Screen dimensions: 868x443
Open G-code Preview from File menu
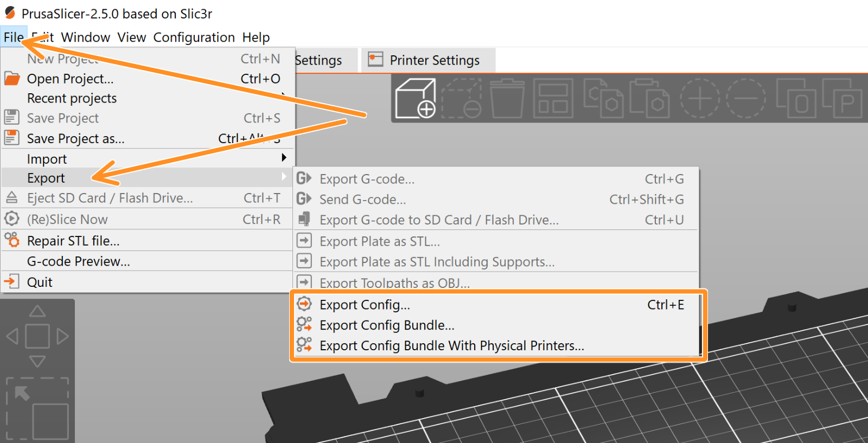(79, 261)
